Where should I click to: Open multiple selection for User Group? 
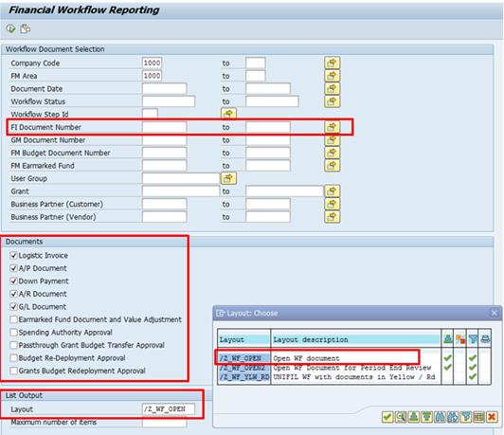[x=228, y=178]
